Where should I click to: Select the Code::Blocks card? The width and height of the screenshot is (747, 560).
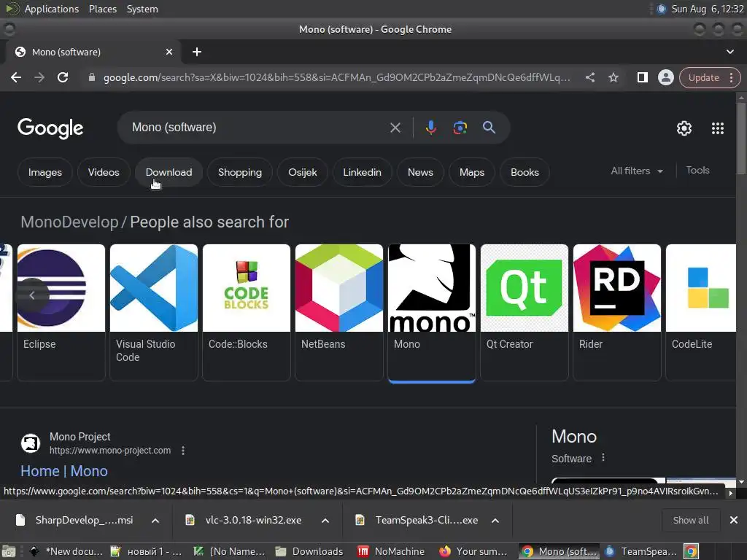(247, 312)
